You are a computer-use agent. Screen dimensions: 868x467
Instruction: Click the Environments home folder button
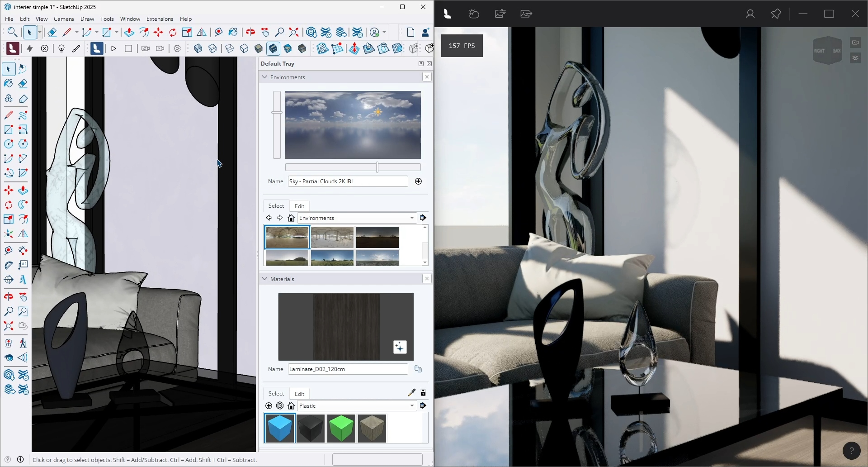[x=291, y=218]
